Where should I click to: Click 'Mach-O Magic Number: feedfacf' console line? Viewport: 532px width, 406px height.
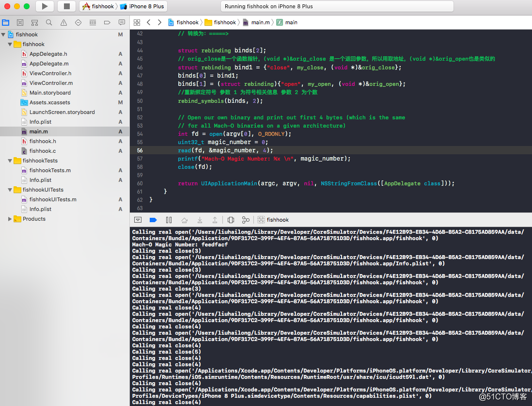(x=180, y=244)
